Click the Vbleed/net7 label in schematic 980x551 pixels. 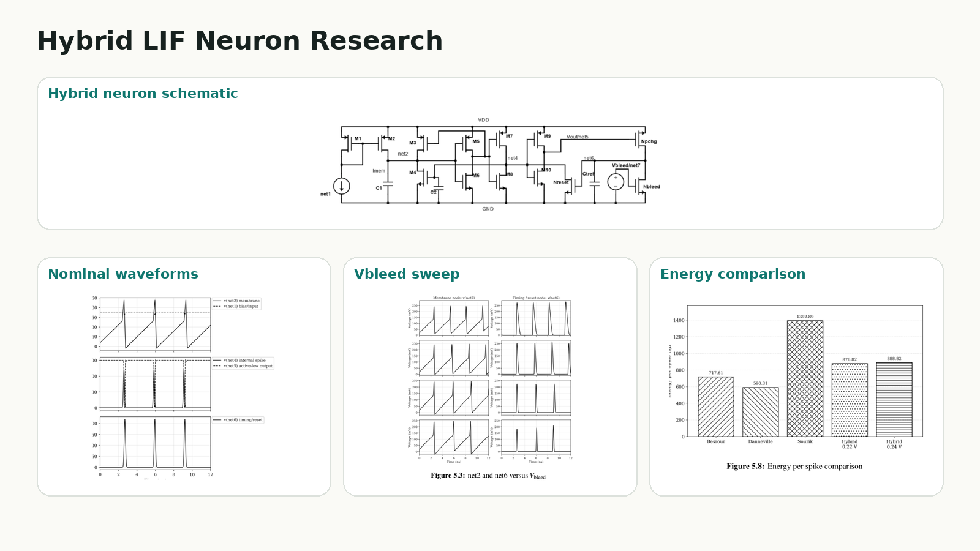click(626, 165)
